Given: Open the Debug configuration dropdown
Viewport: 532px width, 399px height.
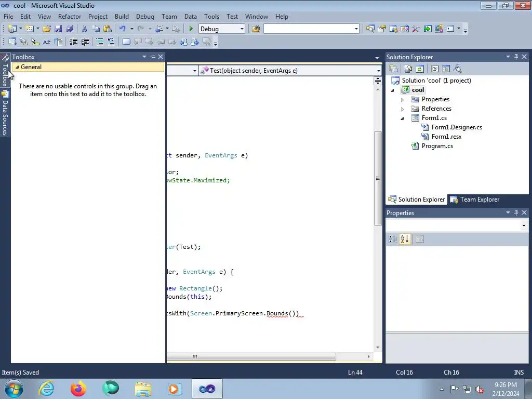Looking at the screenshot, I should (x=242, y=29).
